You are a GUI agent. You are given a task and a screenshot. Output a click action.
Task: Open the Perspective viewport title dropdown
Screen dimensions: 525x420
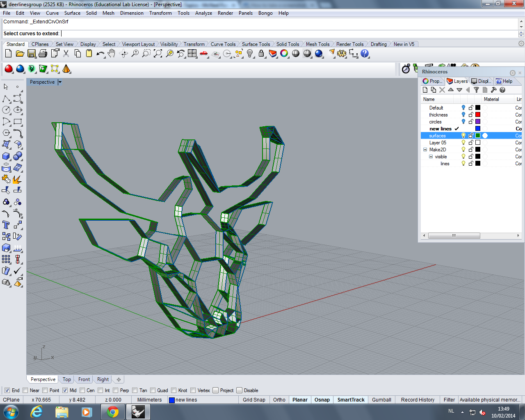tap(60, 82)
